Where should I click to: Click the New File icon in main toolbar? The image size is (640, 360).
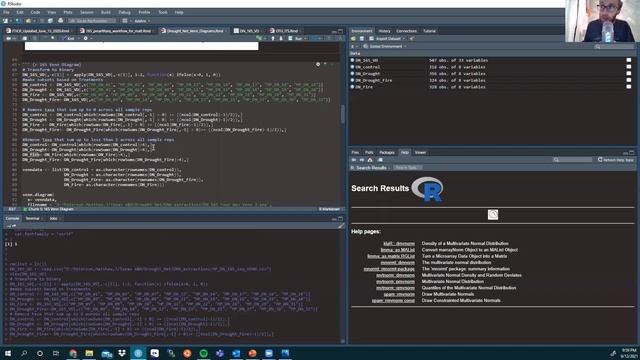pyautogui.click(x=5, y=21)
